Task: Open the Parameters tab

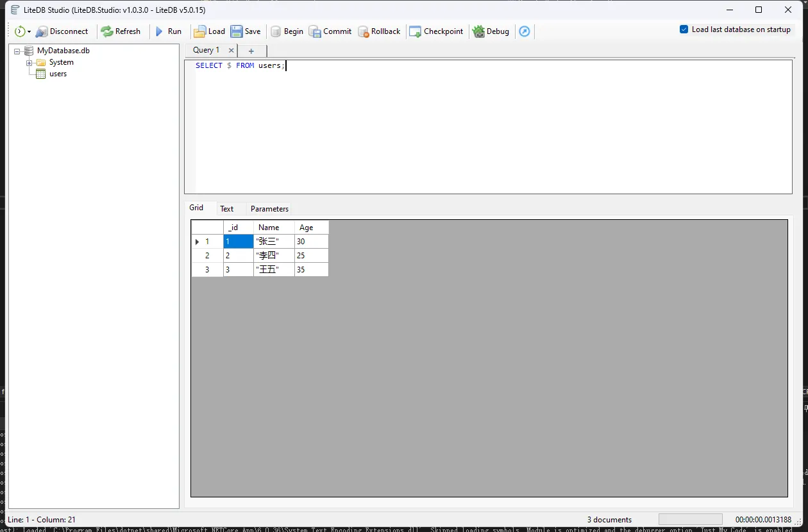Action: click(x=269, y=209)
